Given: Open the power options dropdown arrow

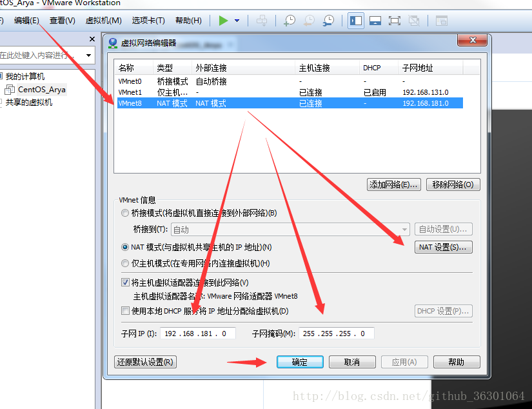Looking at the screenshot, I should click(237, 21).
